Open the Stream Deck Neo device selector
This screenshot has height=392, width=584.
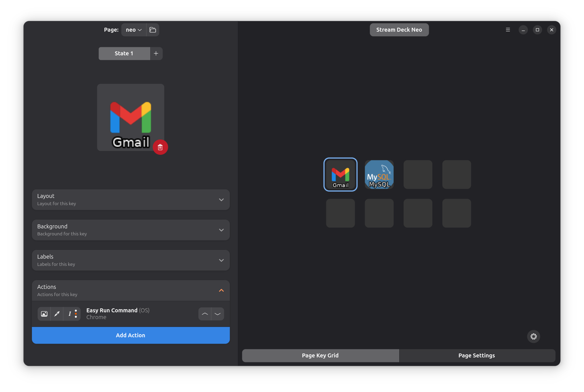pyautogui.click(x=399, y=30)
